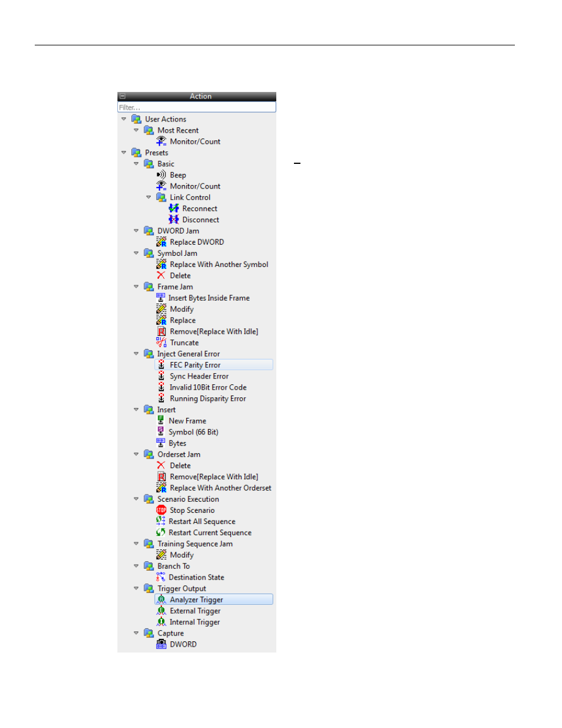Click Modify icon under Training Sequence Jam
This screenshot has width=562, height=728.
161,555
